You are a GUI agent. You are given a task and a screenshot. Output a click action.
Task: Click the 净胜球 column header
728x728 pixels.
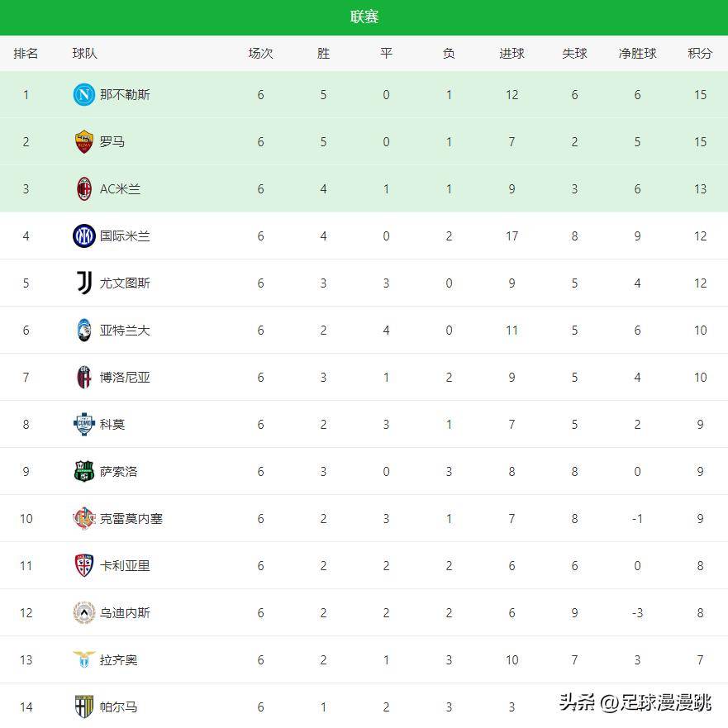pos(637,54)
